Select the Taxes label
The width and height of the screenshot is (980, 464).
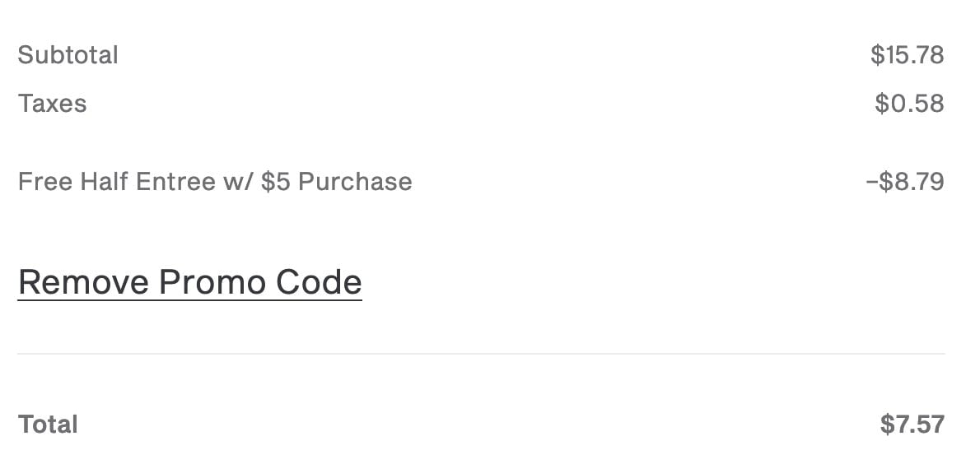click(52, 104)
